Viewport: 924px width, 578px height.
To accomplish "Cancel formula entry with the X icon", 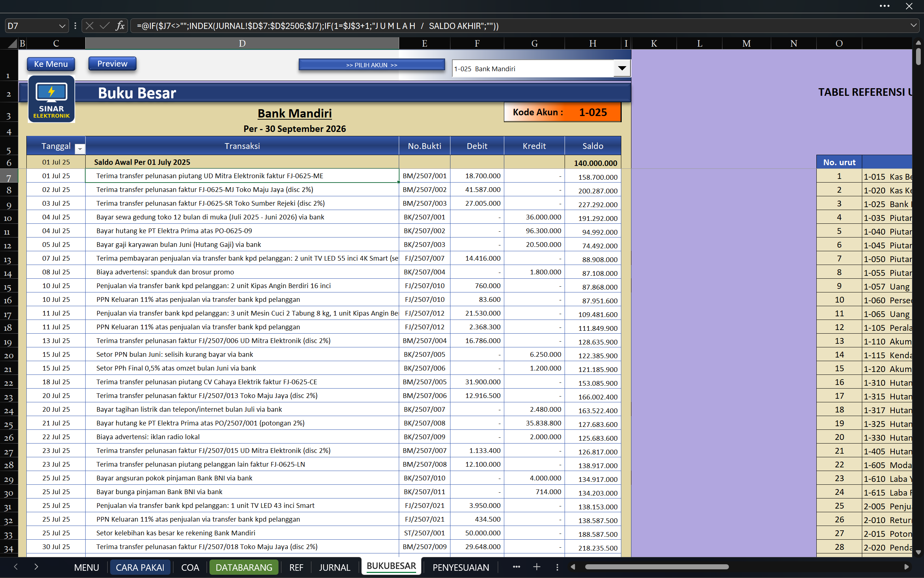I will (89, 26).
